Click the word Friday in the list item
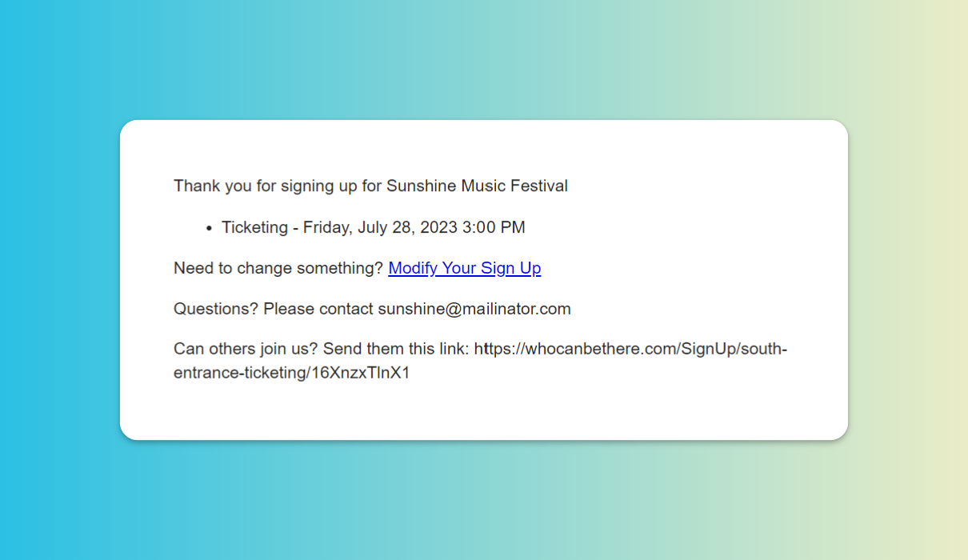Image resolution: width=968 pixels, height=560 pixels. tap(326, 227)
